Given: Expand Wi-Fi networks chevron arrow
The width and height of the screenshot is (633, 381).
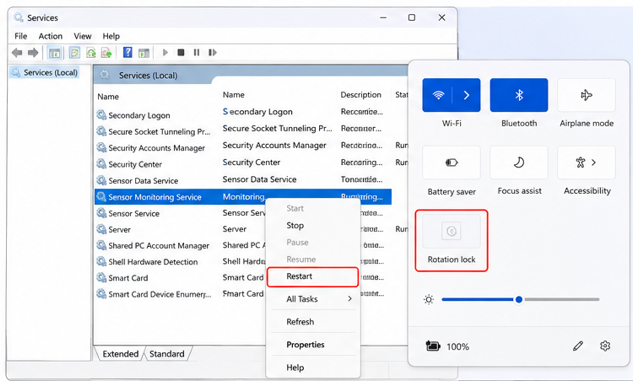Looking at the screenshot, I should click(x=467, y=95).
